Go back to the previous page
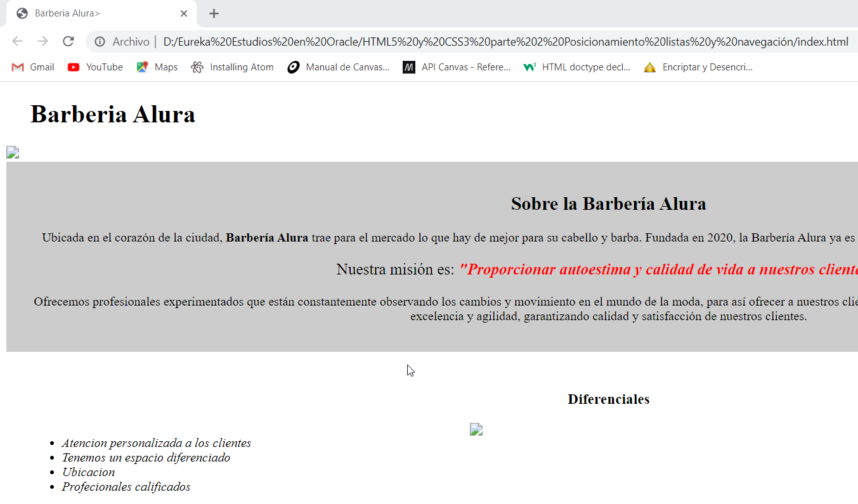858x504 pixels. (x=17, y=42)
